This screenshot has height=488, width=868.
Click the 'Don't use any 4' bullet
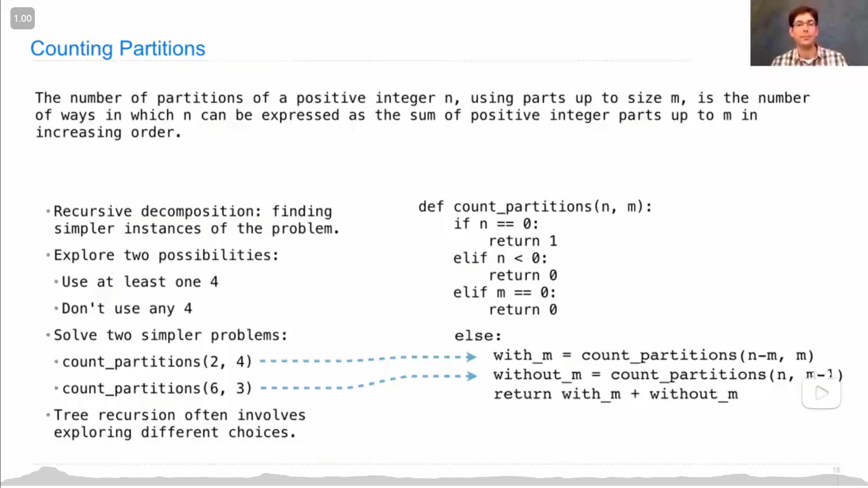127,309
